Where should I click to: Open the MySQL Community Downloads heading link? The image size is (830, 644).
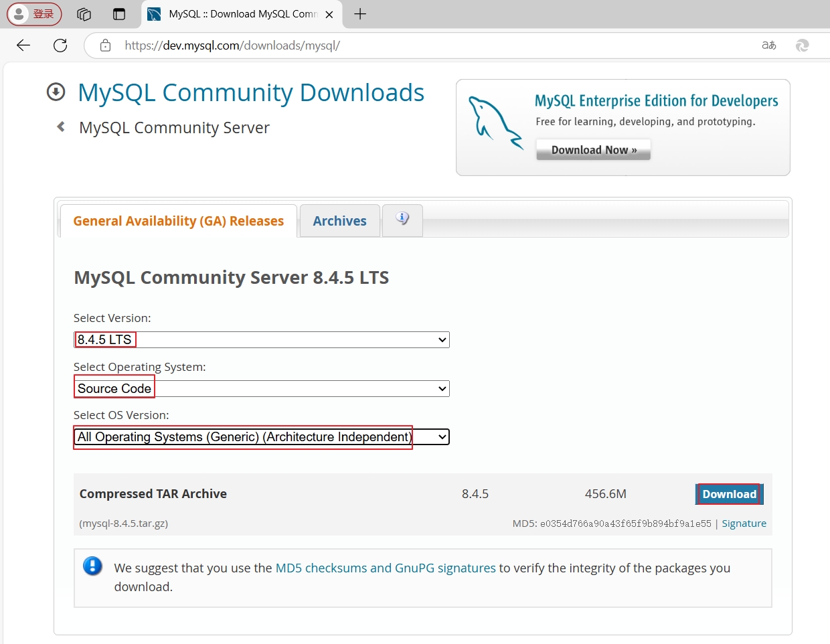tap(251, 92)
